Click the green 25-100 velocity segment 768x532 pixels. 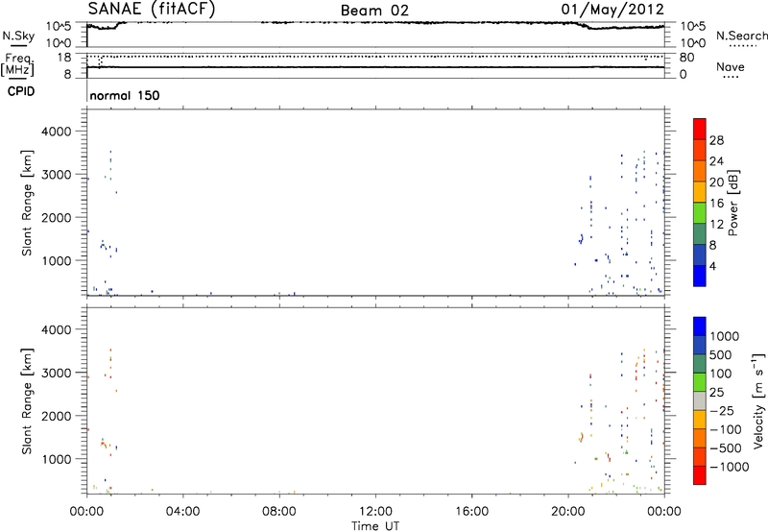tap(700, 382)
